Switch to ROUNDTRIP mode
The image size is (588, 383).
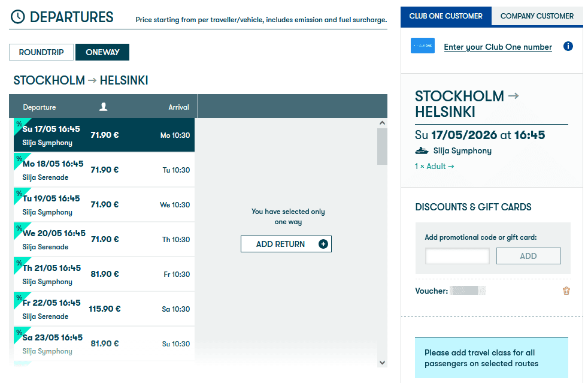(41, 52)
